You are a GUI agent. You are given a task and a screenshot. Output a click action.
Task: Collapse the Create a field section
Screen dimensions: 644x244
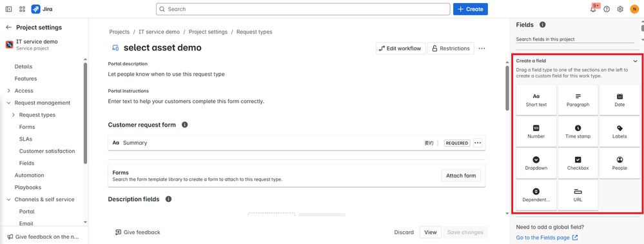pos(636,61)
